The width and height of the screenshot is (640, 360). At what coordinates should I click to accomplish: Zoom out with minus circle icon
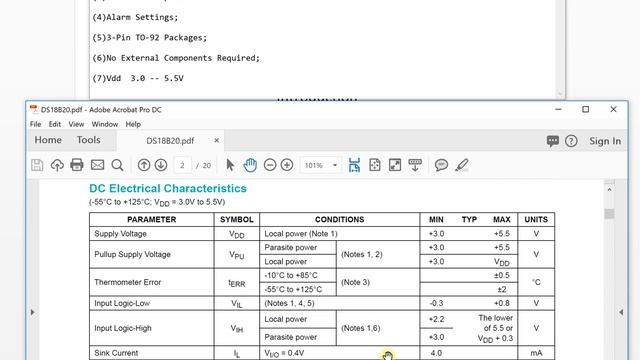pyautogui.click(x=270, y=165)
